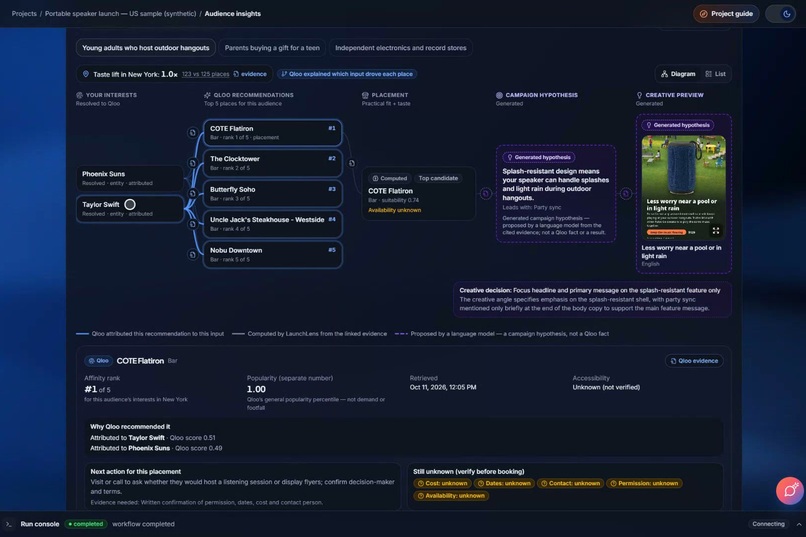Open Portable speaker launch breadcrumb link

pyautogui.click(x=120, y=14)
